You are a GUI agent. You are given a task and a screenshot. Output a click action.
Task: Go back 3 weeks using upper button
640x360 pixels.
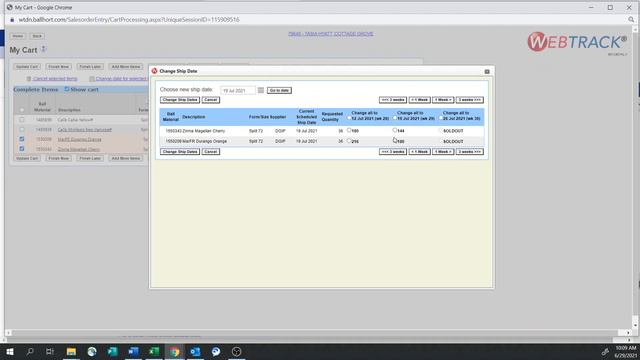pos(393,100)
